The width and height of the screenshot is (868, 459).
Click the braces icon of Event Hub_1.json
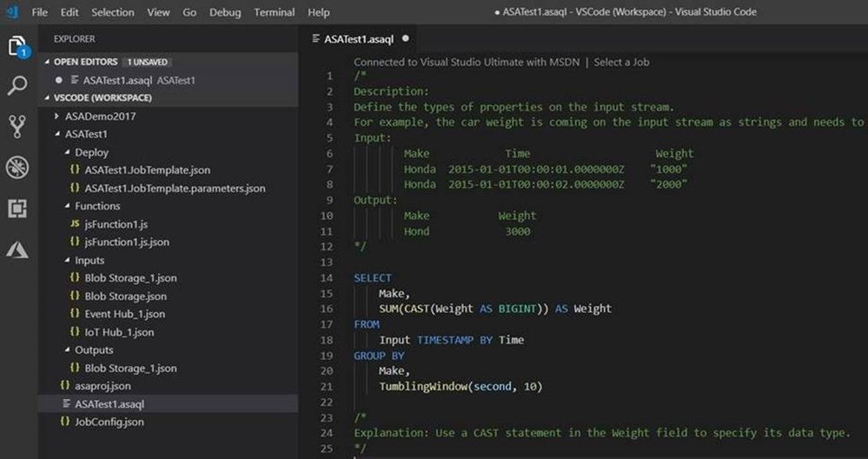(75, 314)
